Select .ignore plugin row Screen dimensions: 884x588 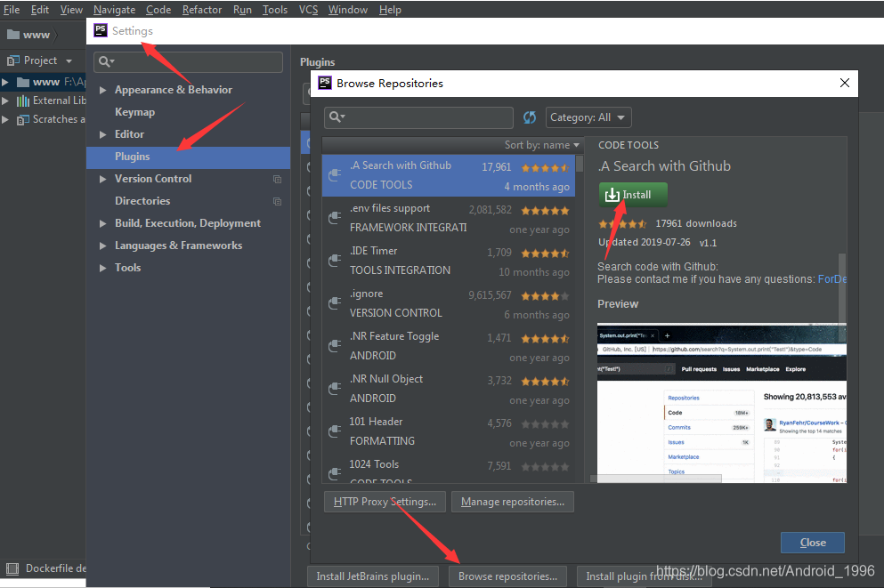(x=448, y=303)
